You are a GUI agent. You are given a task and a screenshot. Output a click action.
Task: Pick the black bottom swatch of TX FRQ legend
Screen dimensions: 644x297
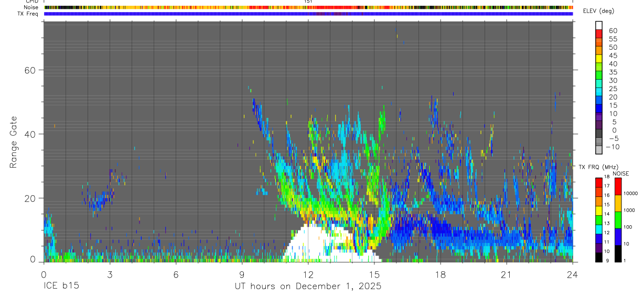click(x=599, y=257)
